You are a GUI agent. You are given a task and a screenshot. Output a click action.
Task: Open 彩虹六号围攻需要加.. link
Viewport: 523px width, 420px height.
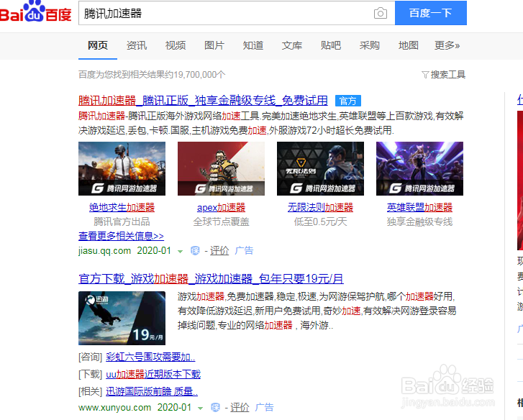150,357
